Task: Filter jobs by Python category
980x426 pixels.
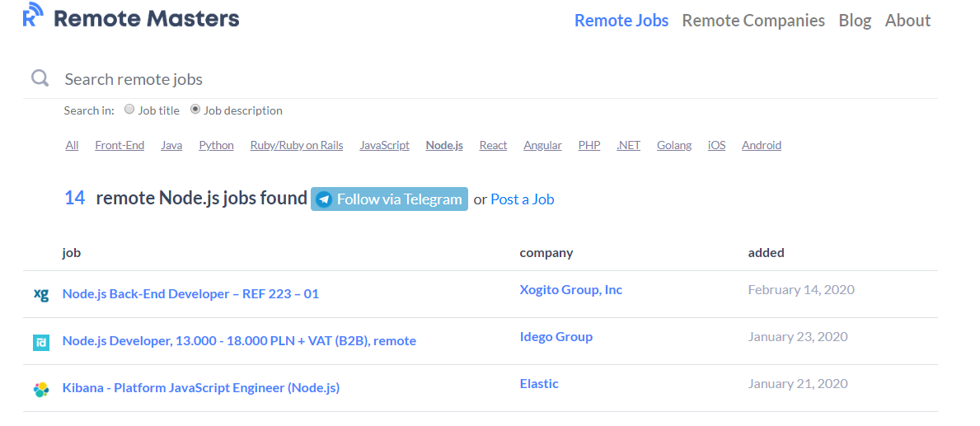Action: pos(216,145)
